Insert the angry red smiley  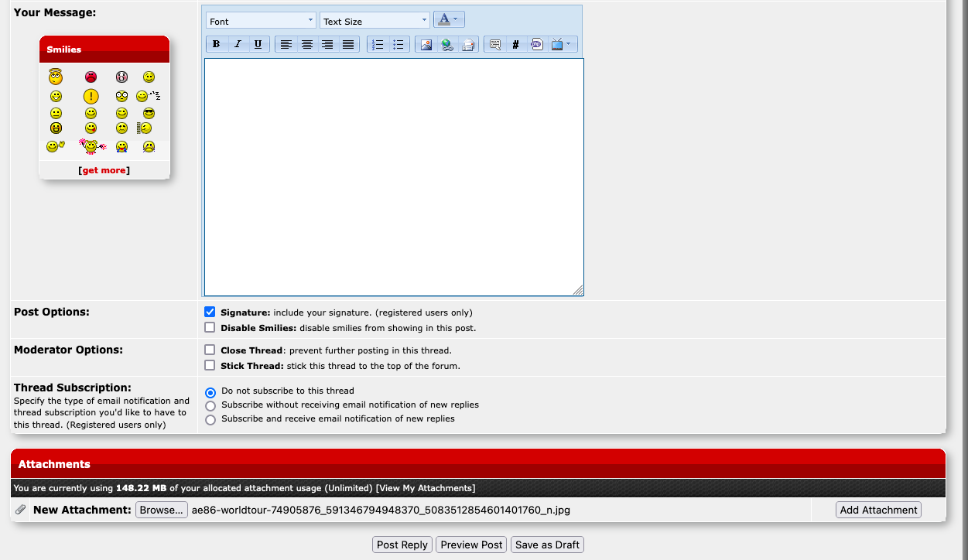[x=91, y=77]
